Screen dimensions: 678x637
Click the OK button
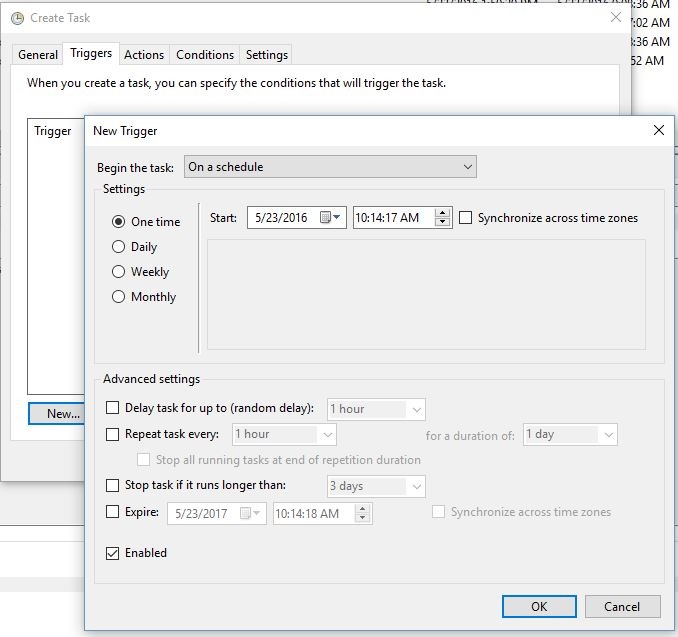tap(539, 606)
